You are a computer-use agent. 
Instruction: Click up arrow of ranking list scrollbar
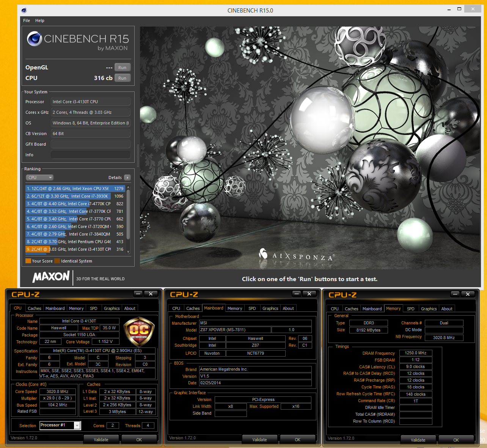point(128,187)
